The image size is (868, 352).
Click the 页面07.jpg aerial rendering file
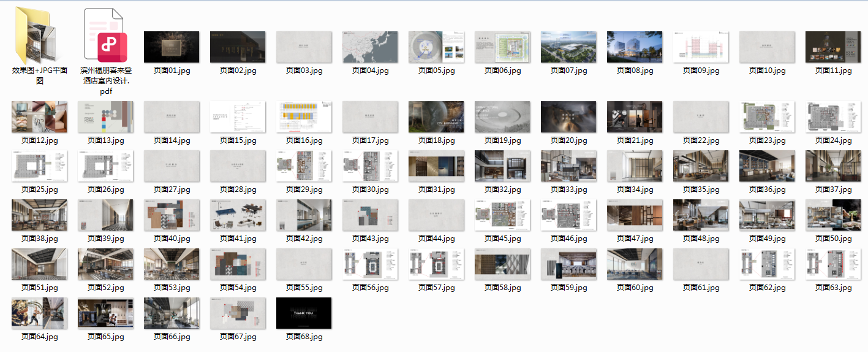[x=568, y=47]
